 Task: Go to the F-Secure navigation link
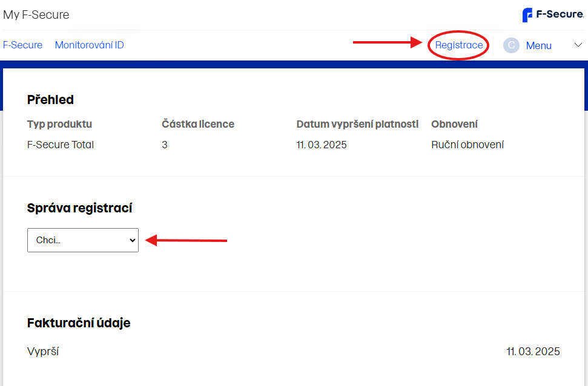(22, 45)
